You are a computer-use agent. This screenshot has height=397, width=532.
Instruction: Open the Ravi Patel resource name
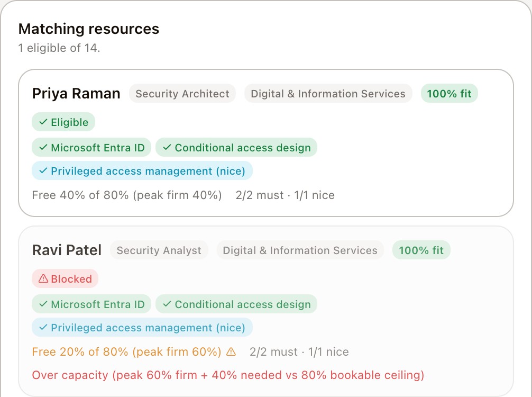point(67,250)
